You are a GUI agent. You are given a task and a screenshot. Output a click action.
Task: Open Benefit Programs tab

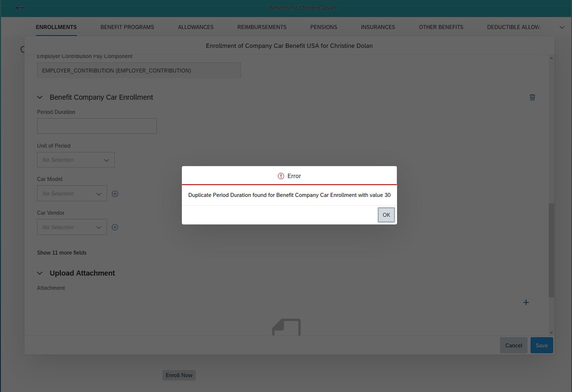point(127,27)
